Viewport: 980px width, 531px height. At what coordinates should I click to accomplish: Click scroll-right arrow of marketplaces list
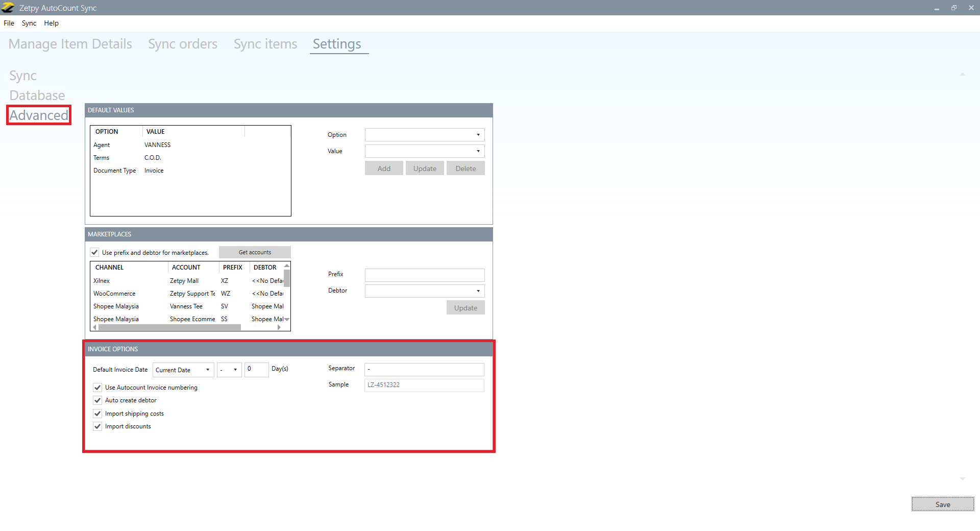tap(279, 327)
